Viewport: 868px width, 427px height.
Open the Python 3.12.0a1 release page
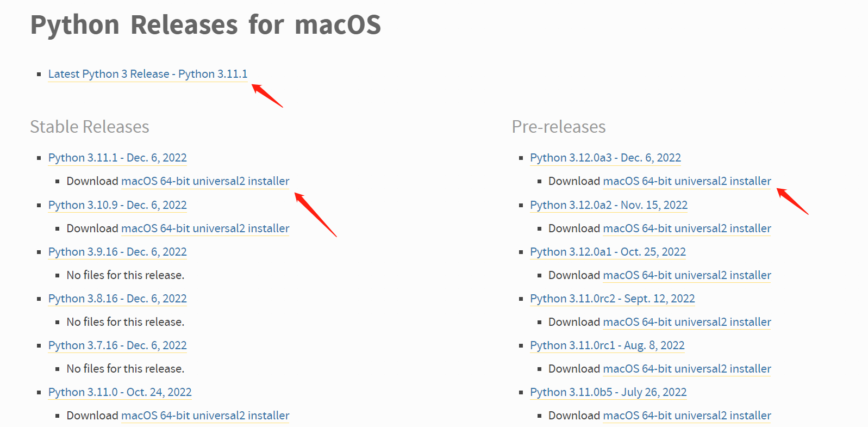(607, 252)
